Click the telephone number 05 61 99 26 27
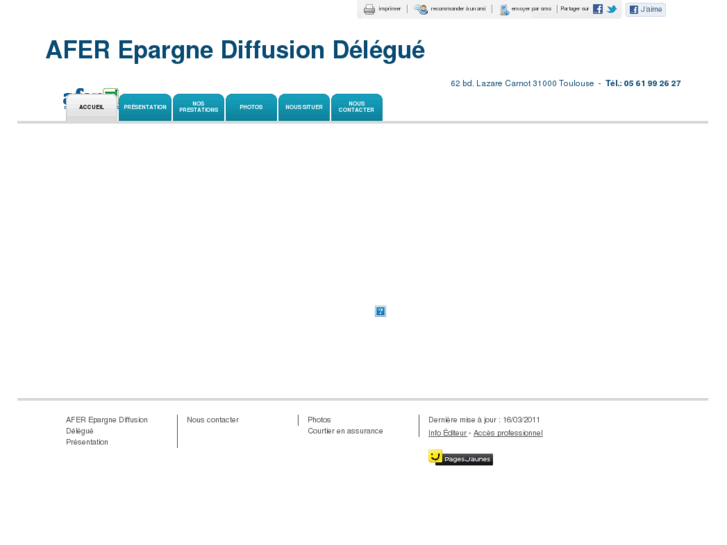 (x=652, y=83)
